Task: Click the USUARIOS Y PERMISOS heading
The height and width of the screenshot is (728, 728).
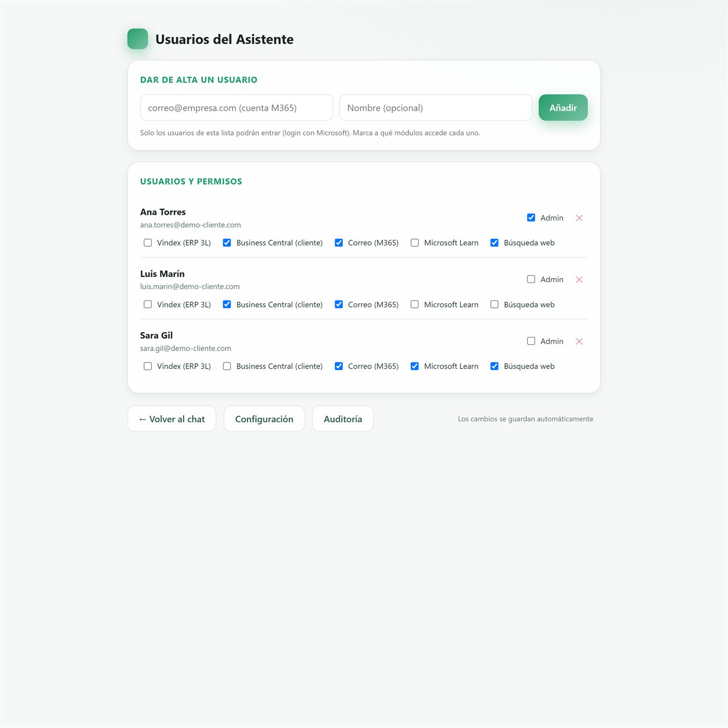Action: pos(191,181)
